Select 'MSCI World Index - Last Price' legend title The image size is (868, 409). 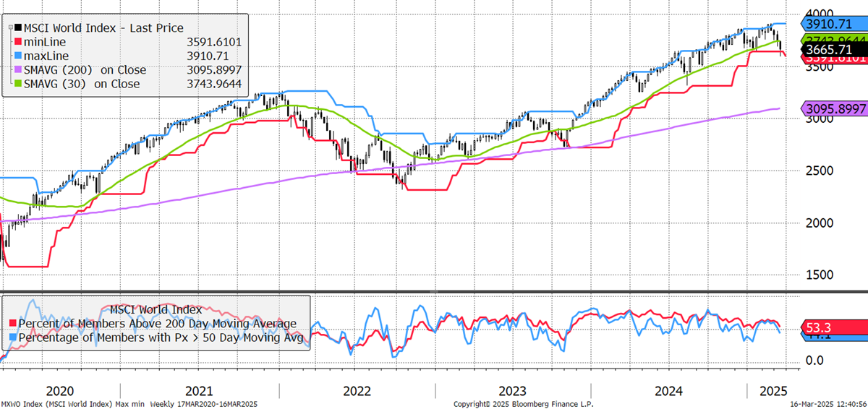[103, 28]
